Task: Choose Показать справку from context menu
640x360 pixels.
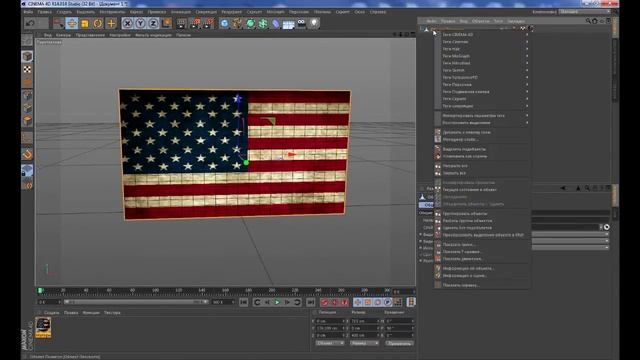Action: [483, 285]
